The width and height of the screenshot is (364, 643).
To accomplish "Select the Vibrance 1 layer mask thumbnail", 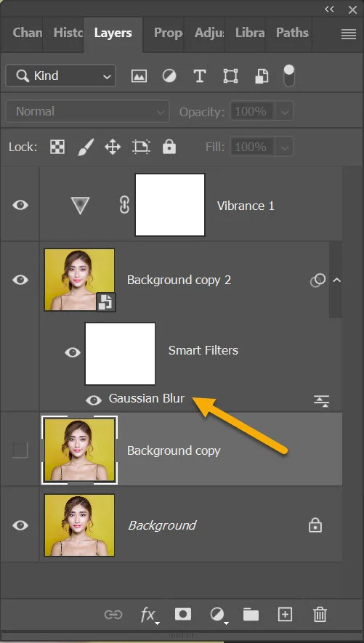I will pos(170,205).
